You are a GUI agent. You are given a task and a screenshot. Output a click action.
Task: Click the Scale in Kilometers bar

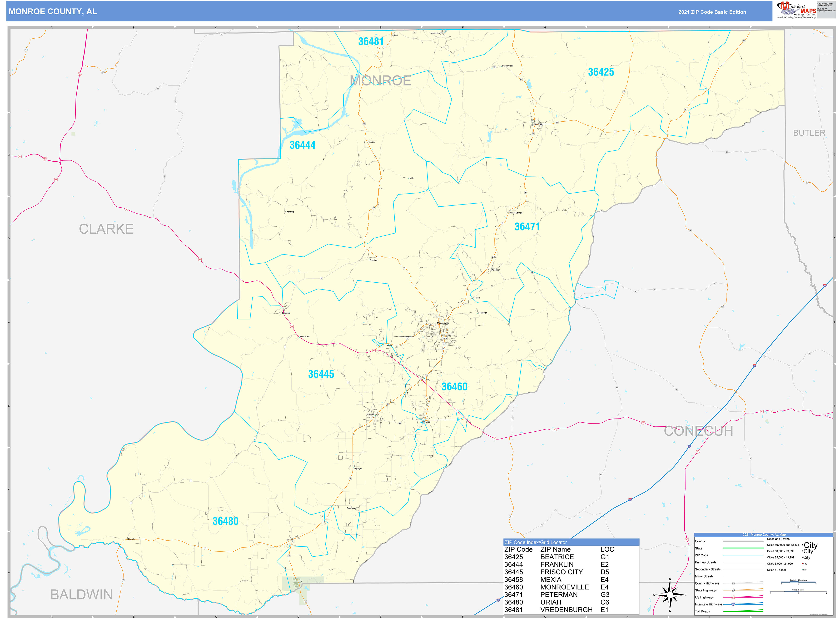point(798,582)
